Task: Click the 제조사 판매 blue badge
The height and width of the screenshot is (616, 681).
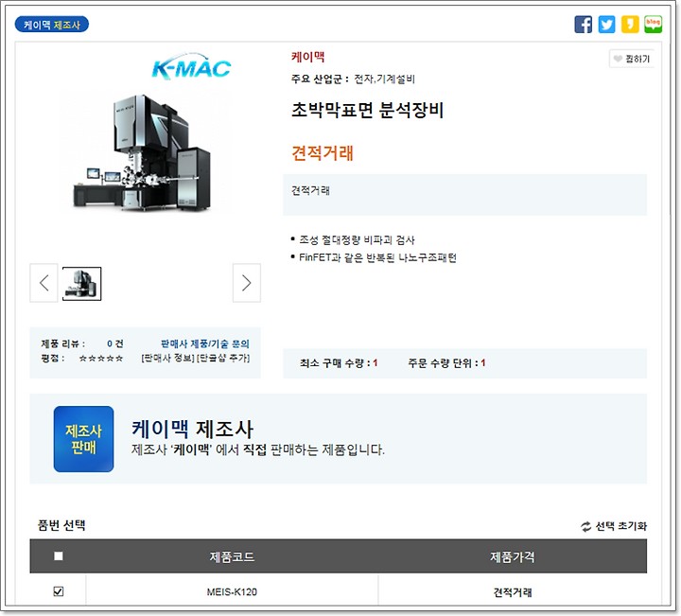Action: click(x=84, y=439)
